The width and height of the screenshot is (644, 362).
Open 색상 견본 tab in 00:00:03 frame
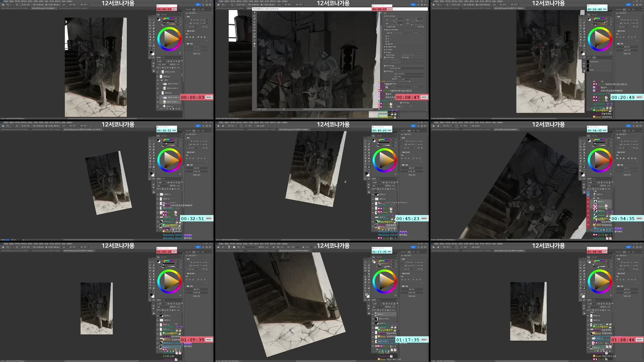tap(164, 15)
